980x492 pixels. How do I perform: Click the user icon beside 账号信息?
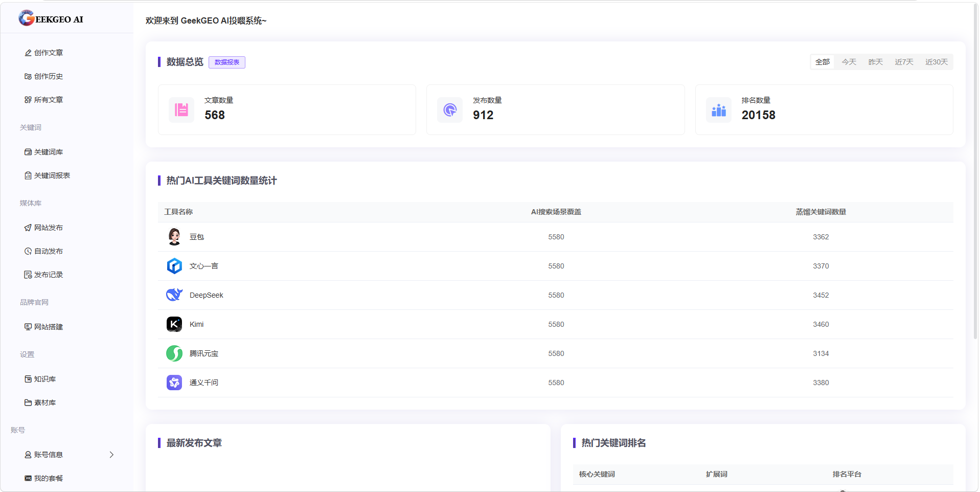pos(28,455)
